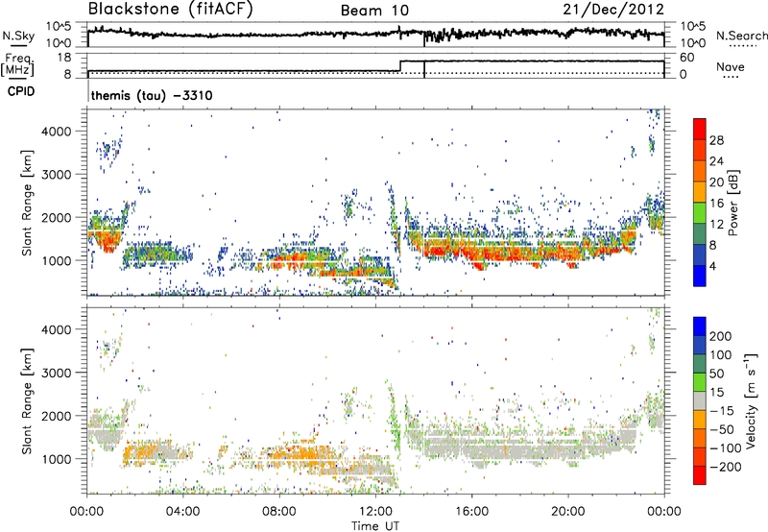This screenshot has height=532, width=768.
Task: Click the 24 label on Power colorbar
Action: pos(716,161)
